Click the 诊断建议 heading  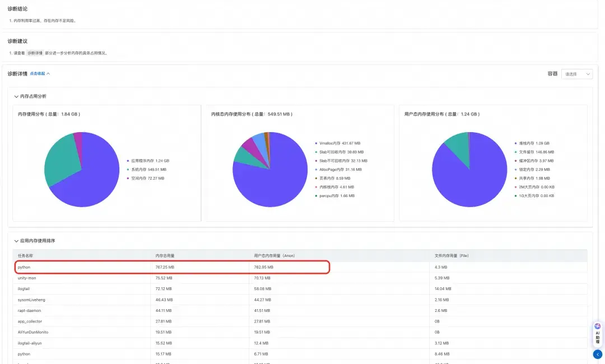17,41
